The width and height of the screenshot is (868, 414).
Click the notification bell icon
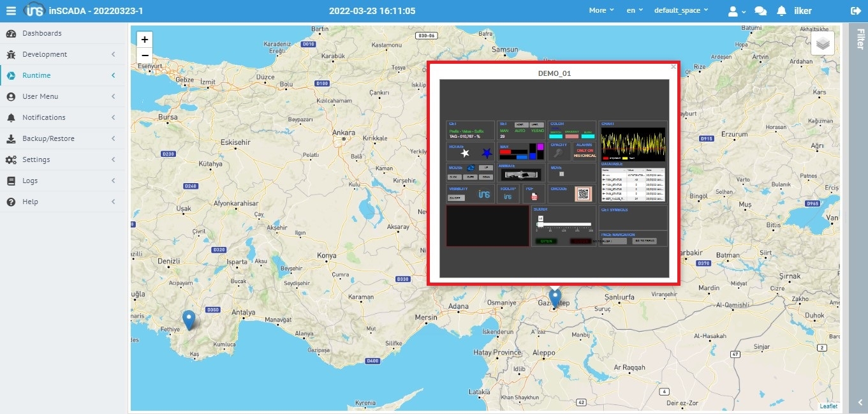pyautogui.click(x=781, y=11)
